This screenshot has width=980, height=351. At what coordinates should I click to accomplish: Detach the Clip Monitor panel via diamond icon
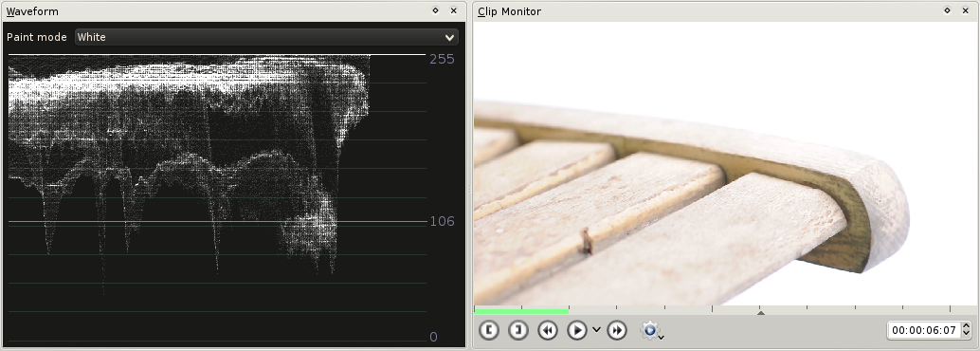(x=948, y=10)
